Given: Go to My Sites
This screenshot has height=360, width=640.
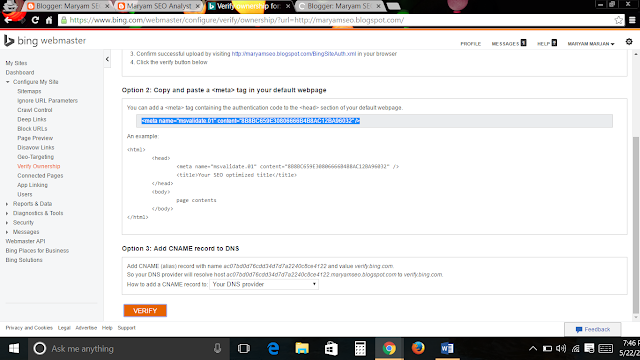Looking at the screenshot, I should [16, 63].
